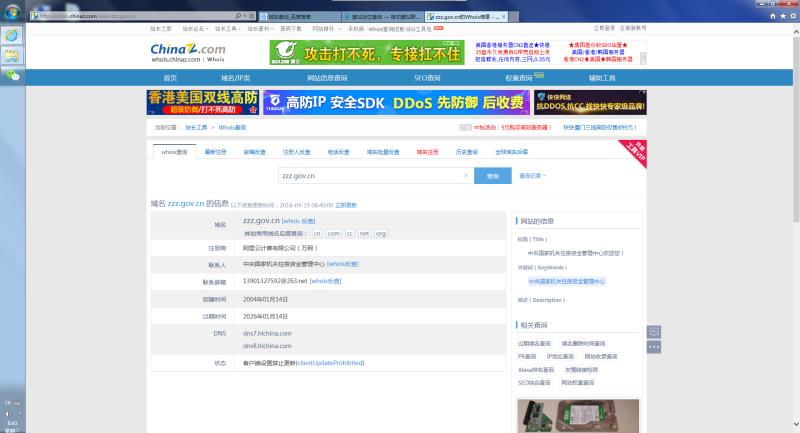This screenshot has height=433, width=800.
Task: Click the clientUpdateProhibited status link
Action: (x=331, y=363)
